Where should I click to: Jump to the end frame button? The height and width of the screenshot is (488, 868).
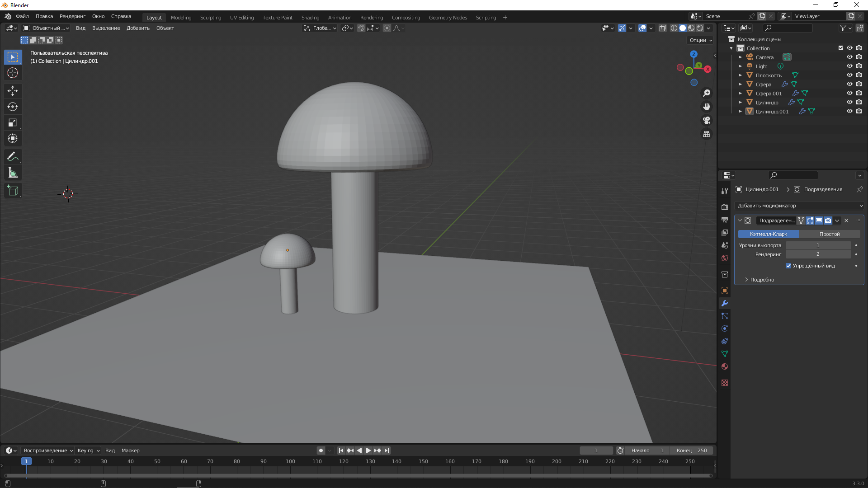[387, 450]
